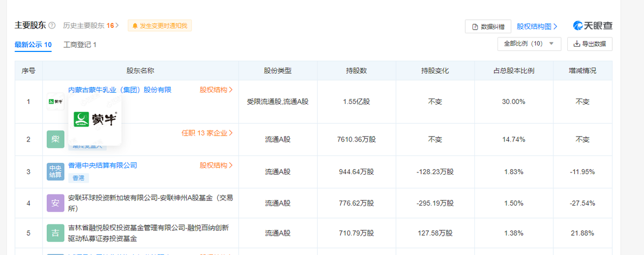Image resolution: width=644 pixels, height=255 pixels.
Task: Open 内蒙古蒙牛乳业（集团）股份有限 shareholder link
Action: point(120,90)
